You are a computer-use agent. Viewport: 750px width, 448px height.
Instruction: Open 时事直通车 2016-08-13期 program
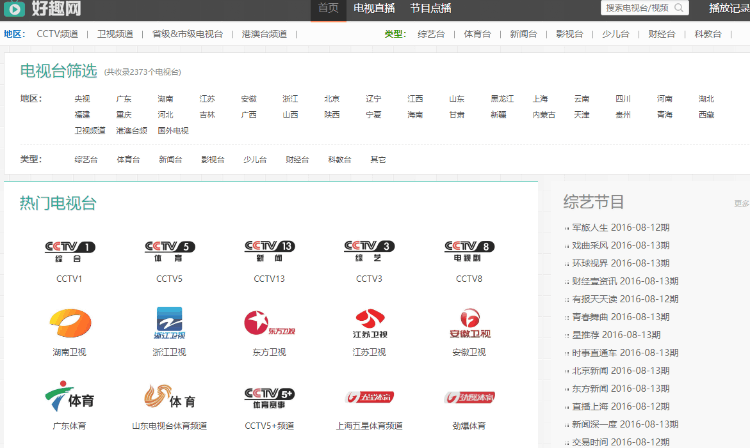625,353
